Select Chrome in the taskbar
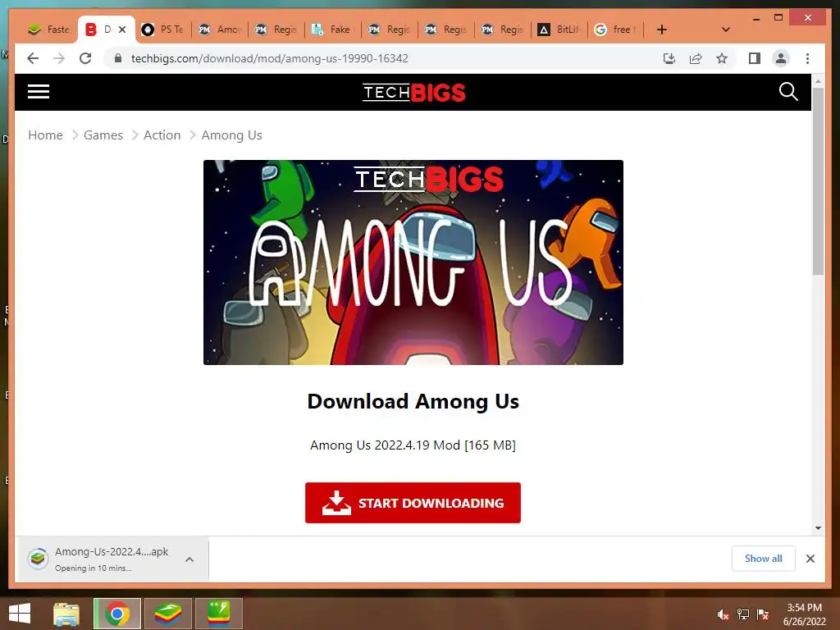Viewport: 840px width, 630px height. (x=117, y=614)
